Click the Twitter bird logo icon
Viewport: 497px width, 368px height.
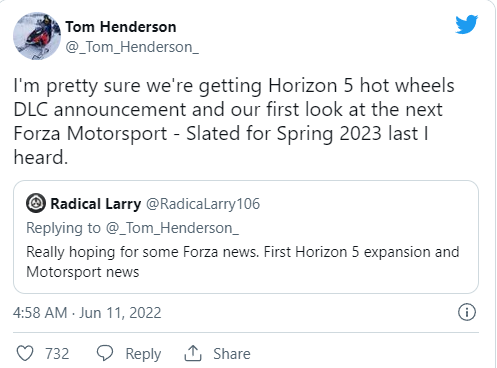(x=466, y=24)
